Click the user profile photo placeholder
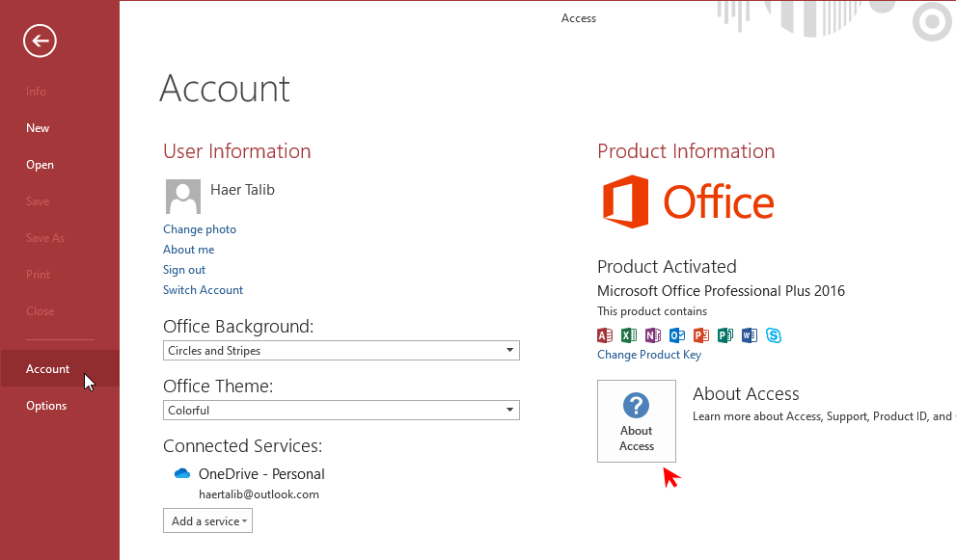The image size is (956, 560). (183, 197)
